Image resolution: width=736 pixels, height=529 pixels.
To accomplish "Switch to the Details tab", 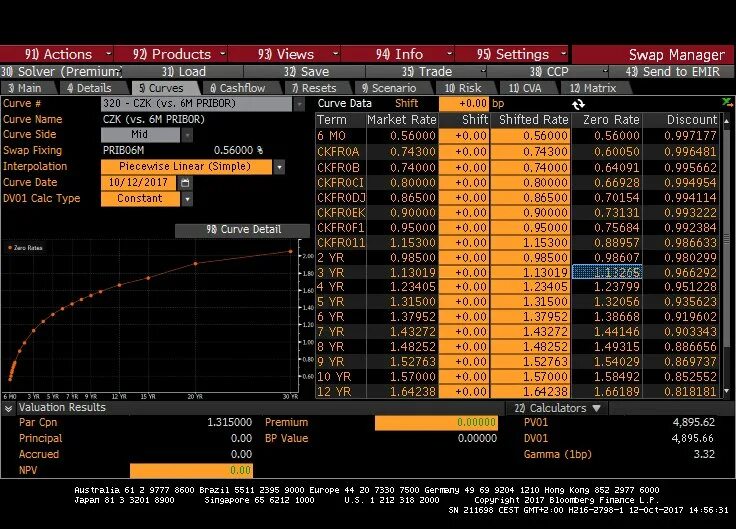I will (x=89, y=88).
